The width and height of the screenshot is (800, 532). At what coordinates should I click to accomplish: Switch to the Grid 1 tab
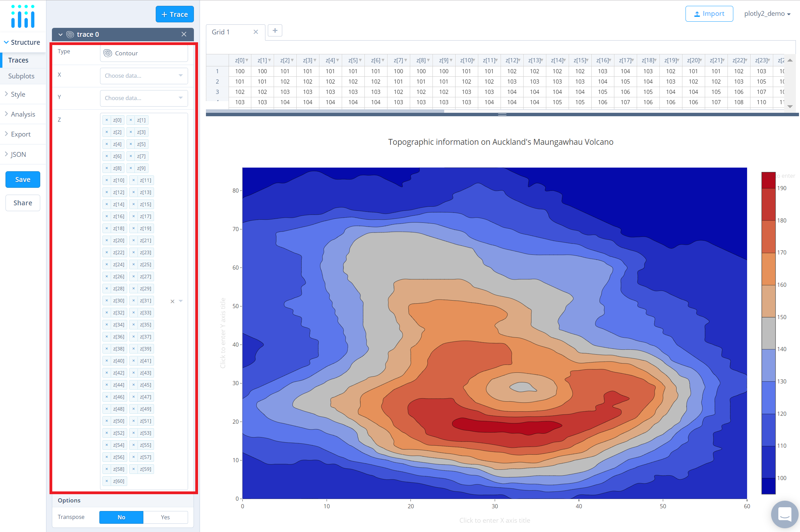(x=221, y=32)
